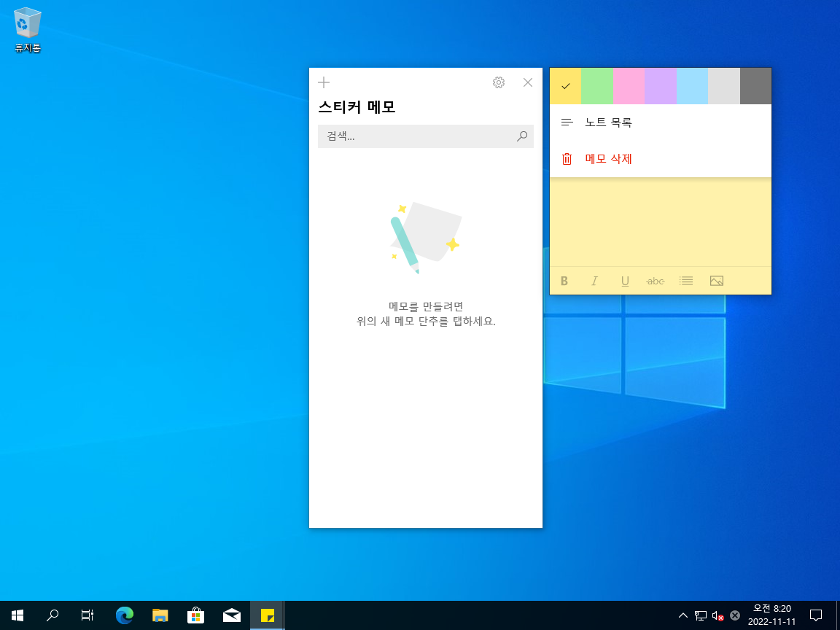The image size is (840, 630).
Task: Add an image to the note
Action: point(716,281)
